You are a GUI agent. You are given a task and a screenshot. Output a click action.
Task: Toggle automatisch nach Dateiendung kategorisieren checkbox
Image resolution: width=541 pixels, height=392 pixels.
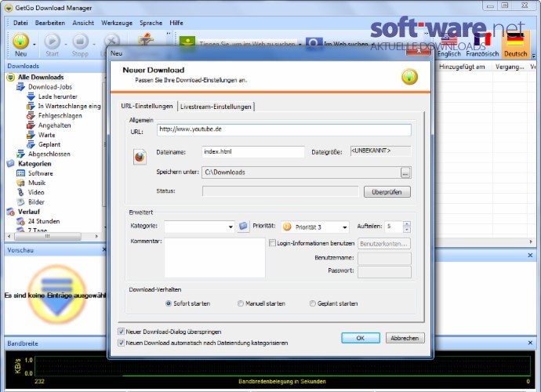121,343
